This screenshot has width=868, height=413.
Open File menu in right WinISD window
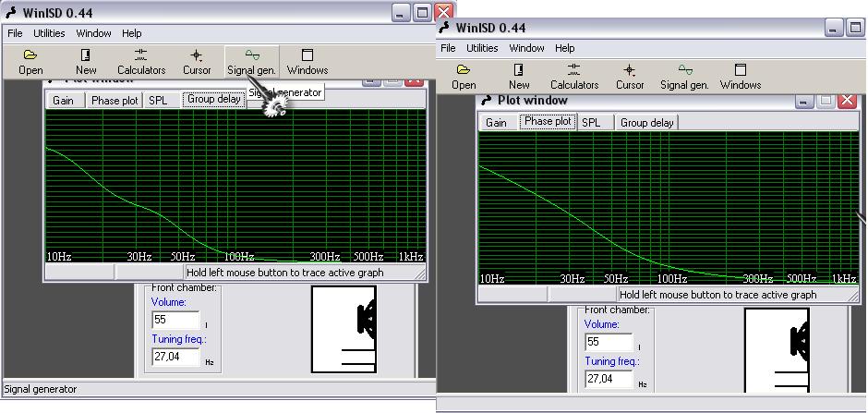[x=448, y=48]
